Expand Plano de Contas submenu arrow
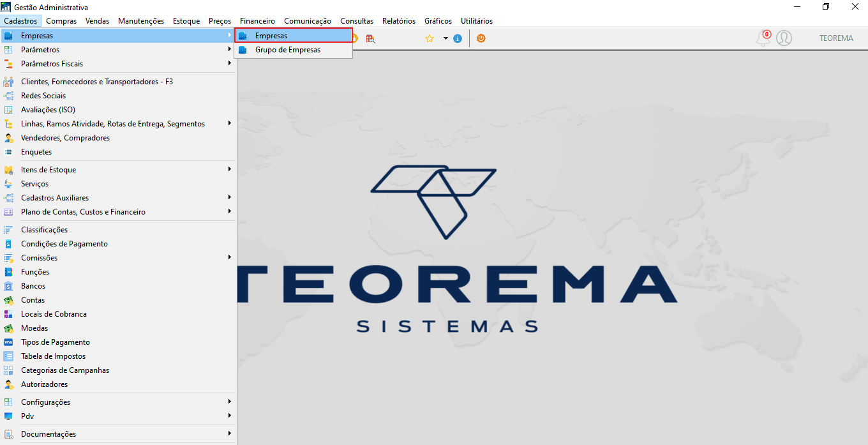 pyautogui.click(x=230, y=211)
